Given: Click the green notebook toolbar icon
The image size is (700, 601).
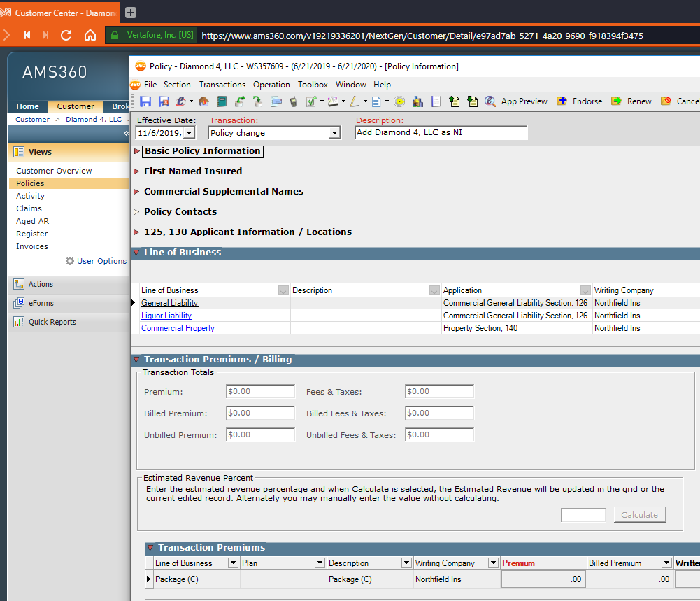Looking at the screenshot, I should pos(222,101).
